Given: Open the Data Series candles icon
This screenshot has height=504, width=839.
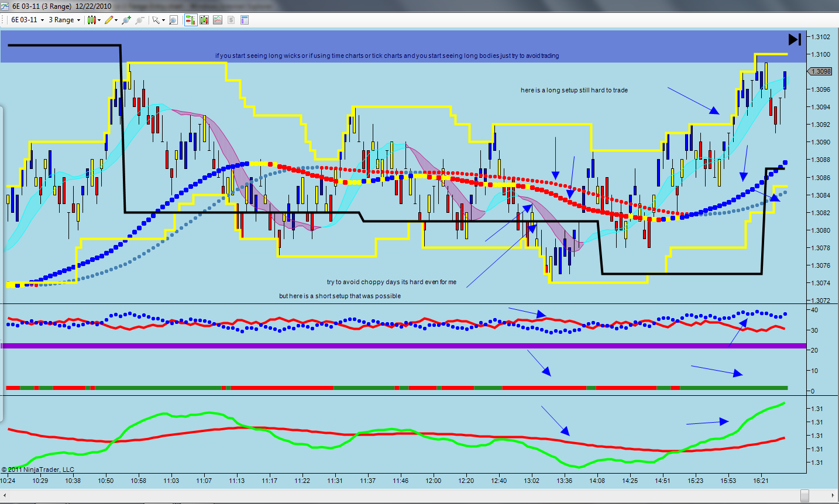Looking at the screenshot, I should (204, 20).
